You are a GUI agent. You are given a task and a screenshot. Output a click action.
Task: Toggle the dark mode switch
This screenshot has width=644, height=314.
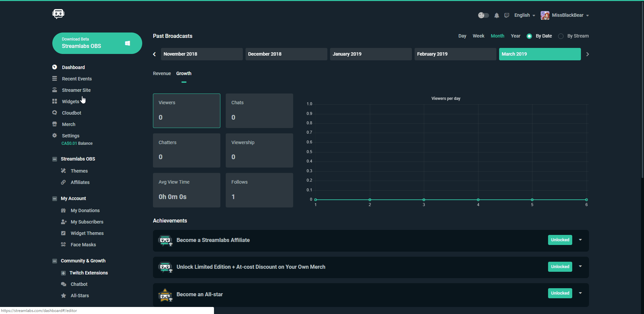483,15
